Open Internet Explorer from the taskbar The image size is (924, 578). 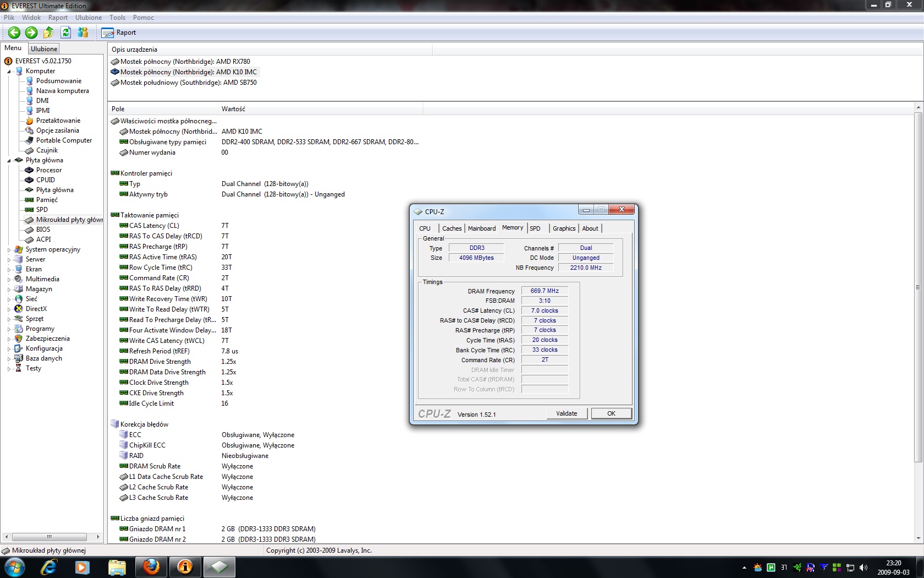[48, 566]
